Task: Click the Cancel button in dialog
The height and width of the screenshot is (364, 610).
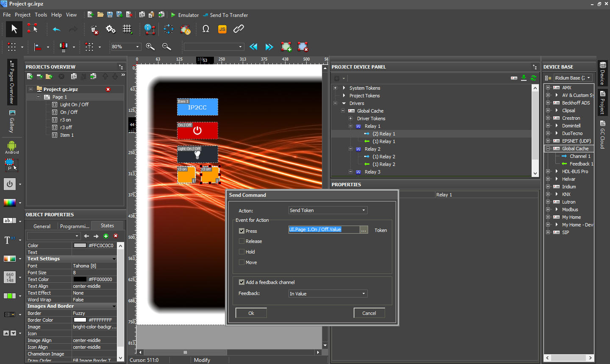Action: 369,313
